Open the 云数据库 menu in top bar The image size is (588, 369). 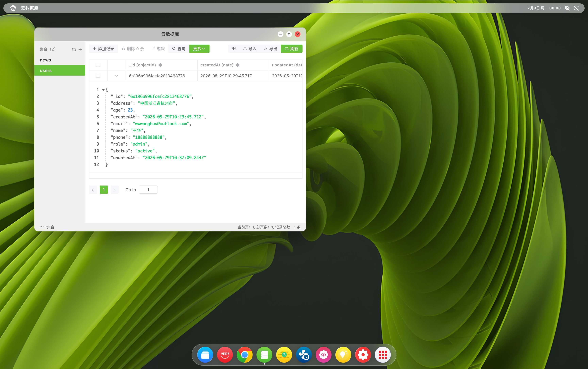(29, 8)
